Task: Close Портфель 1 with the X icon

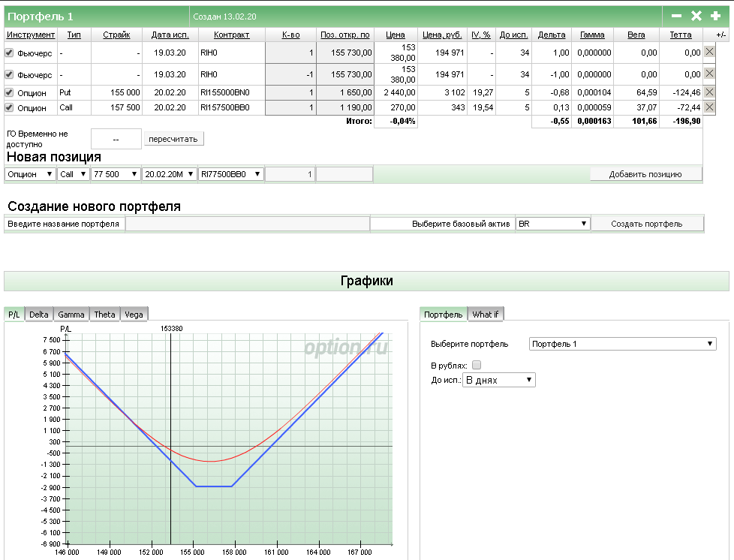Action: pyautogui.click(x=696, y=16)
